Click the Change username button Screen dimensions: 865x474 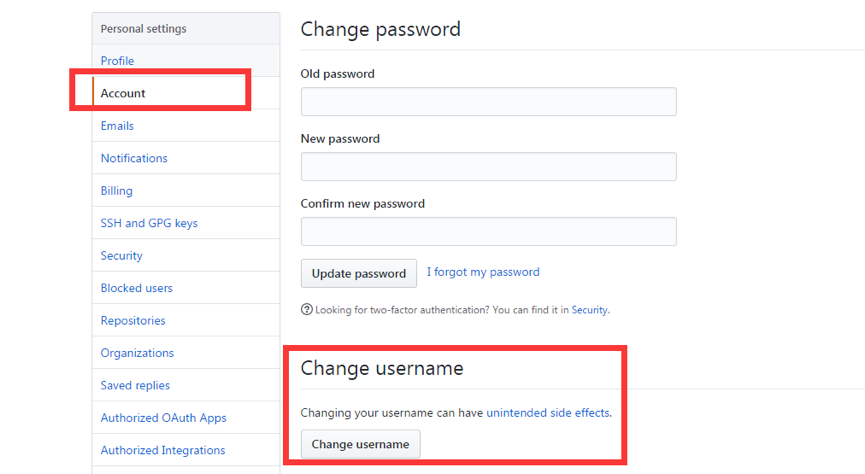pos(360,444)
